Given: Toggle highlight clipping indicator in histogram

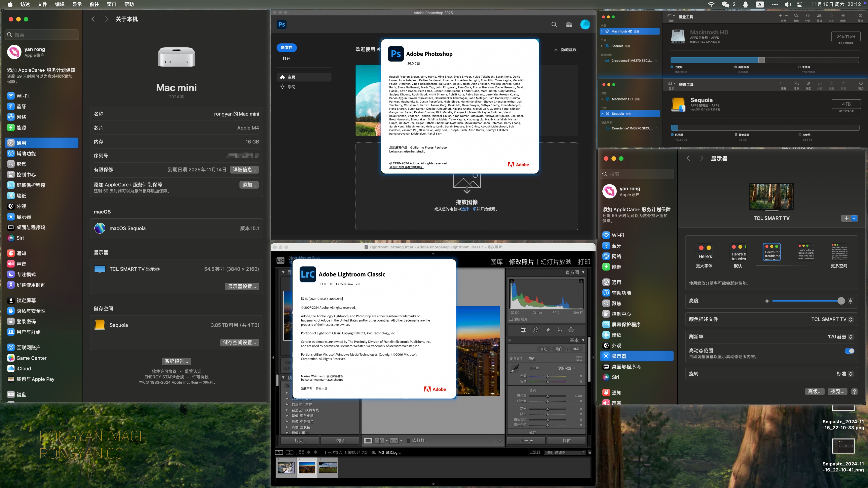Looking at the screenshot, I should click(581, 281).
